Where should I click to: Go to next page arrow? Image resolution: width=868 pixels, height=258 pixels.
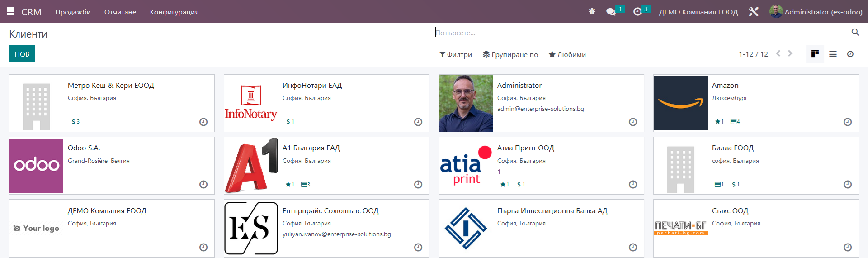tap(790, 53)
